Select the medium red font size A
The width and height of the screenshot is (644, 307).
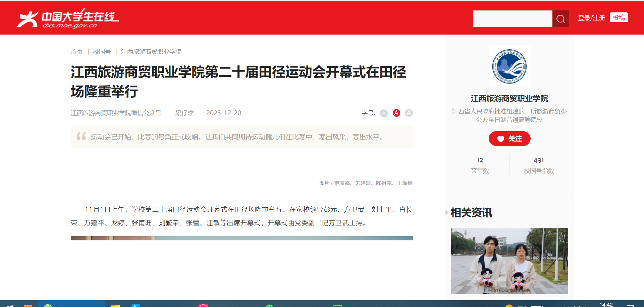[396, 113]
